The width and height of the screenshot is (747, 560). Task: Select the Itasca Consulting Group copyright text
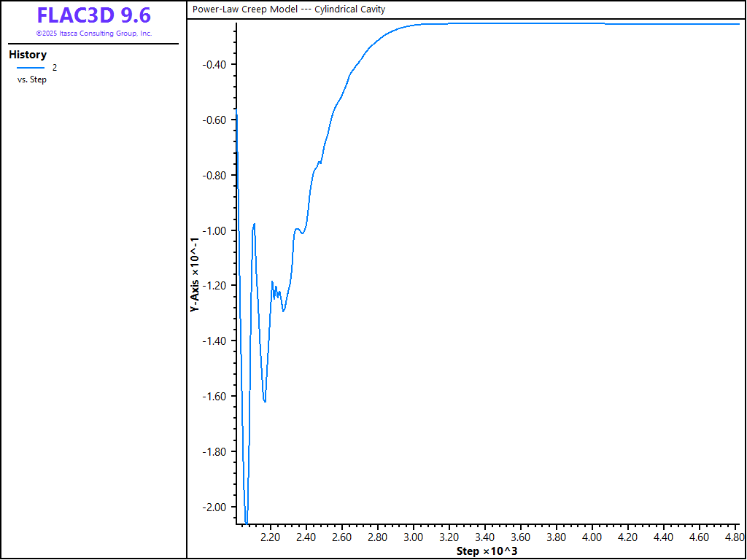coord(93,34)
